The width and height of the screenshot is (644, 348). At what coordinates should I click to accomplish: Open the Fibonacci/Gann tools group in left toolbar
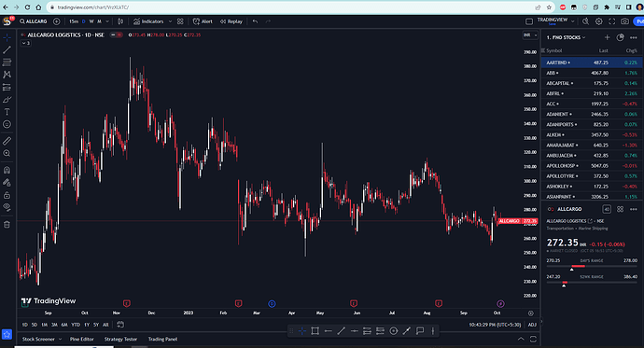point(7,63)
